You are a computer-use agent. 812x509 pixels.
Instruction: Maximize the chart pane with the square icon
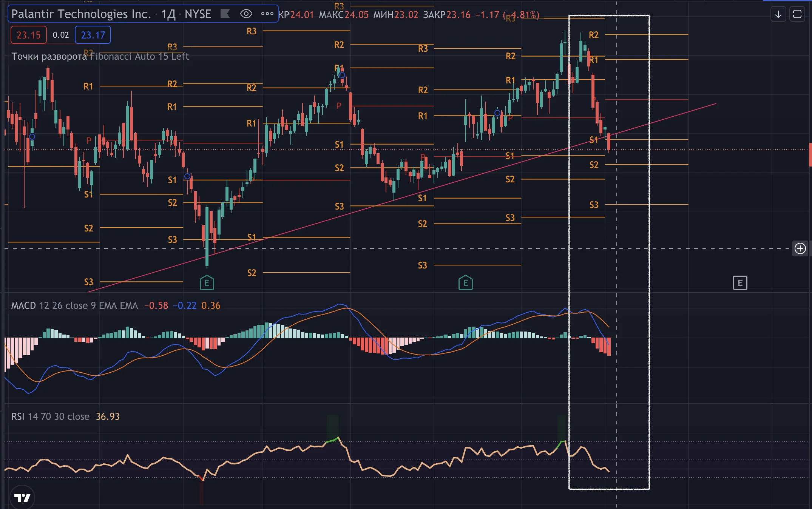[x=797, y=14]
